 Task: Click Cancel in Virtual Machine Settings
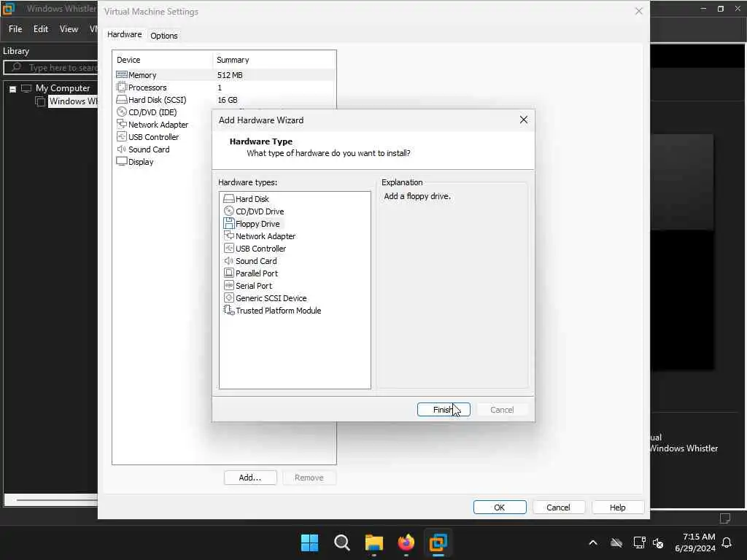point(558,507)
